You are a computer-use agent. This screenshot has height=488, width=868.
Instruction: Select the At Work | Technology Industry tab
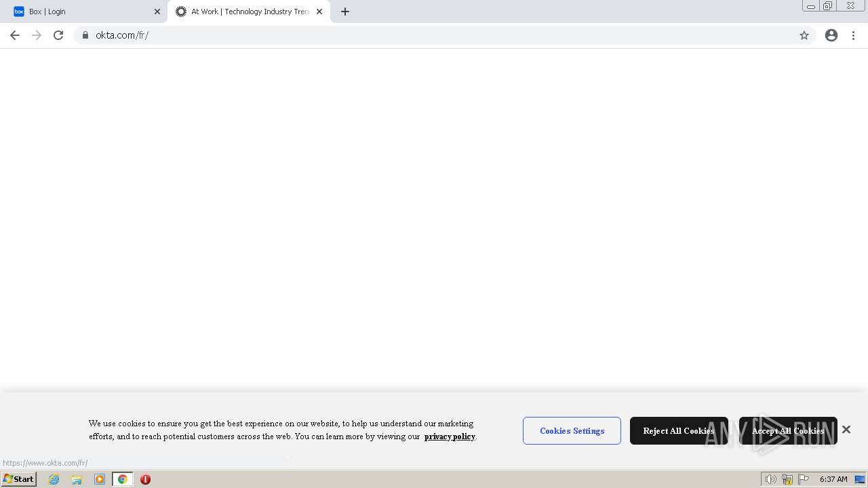pyautogui.click(x=249, y=12)
